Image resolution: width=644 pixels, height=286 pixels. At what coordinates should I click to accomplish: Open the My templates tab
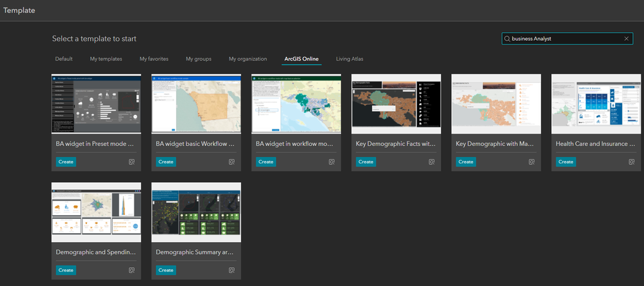(x=106, y=59)
